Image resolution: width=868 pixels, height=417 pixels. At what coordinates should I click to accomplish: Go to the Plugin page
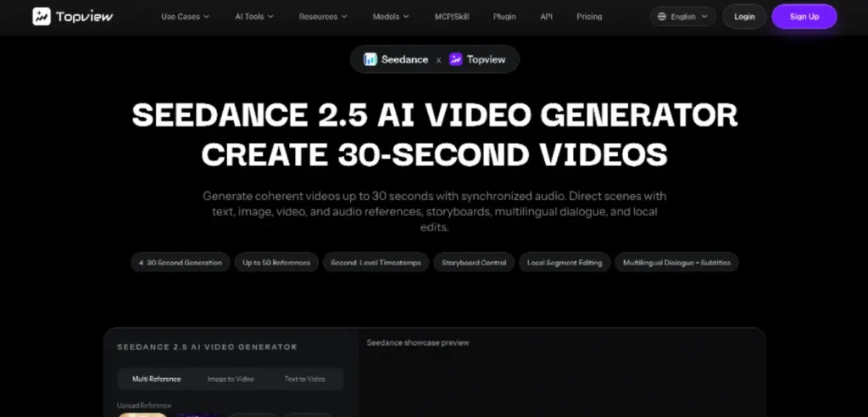click(504, 17)
